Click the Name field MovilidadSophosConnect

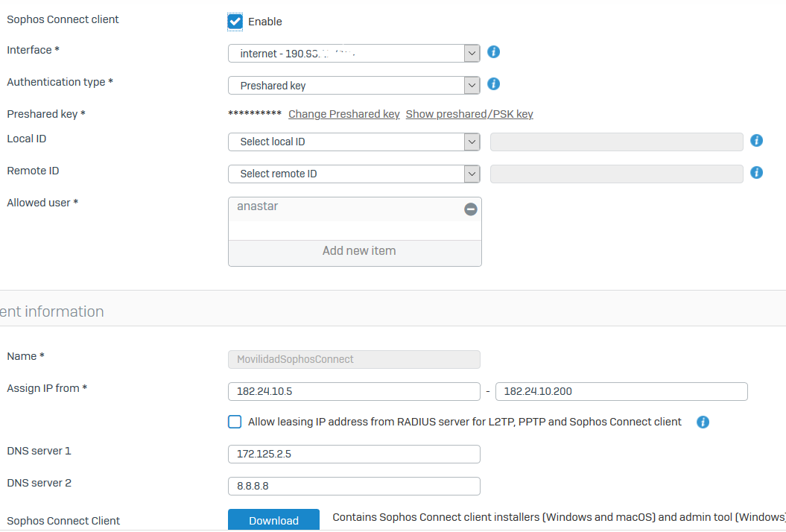[x=354, y=360]
